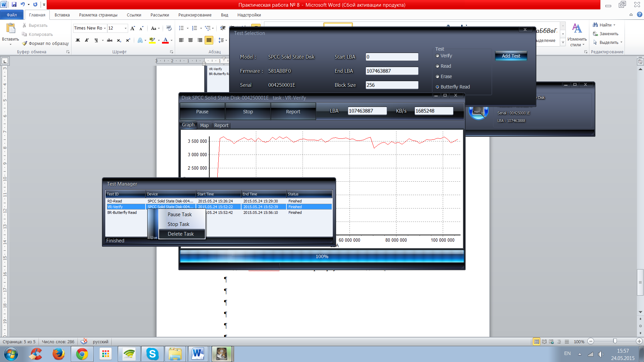Click the zoom slider handle
Screen dimensions: 644x362
615,341
